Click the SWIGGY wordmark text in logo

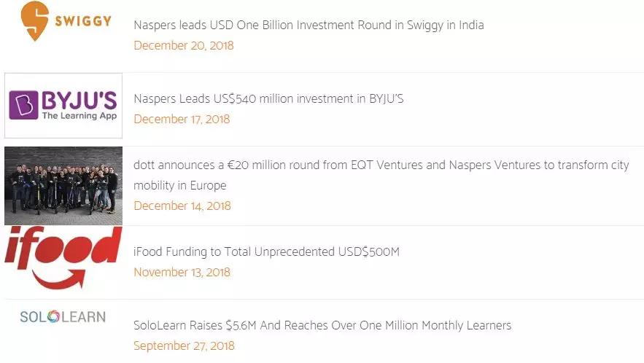[83, 21]
